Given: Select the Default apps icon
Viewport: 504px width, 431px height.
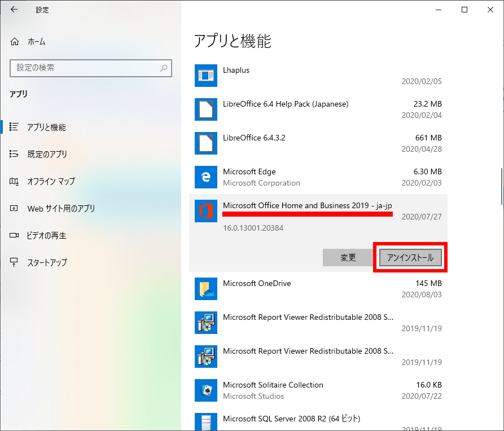Looking at the screenshot, I should (x=14, y=154).
